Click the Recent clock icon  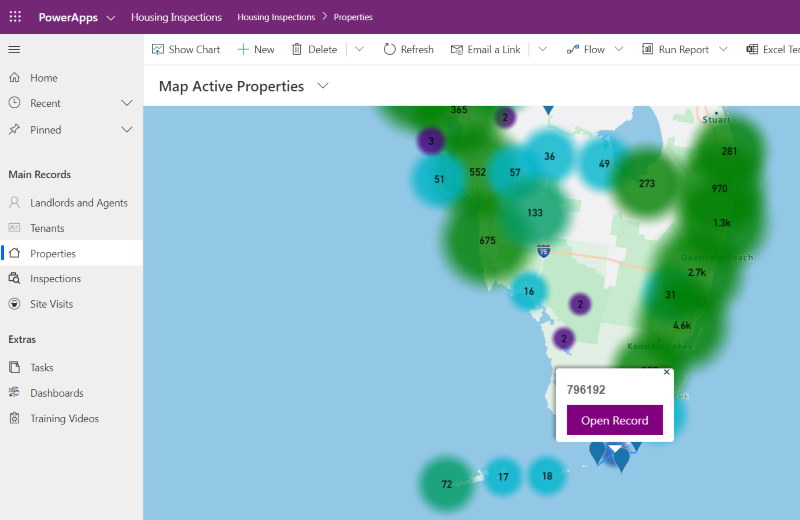pos(14,103)
